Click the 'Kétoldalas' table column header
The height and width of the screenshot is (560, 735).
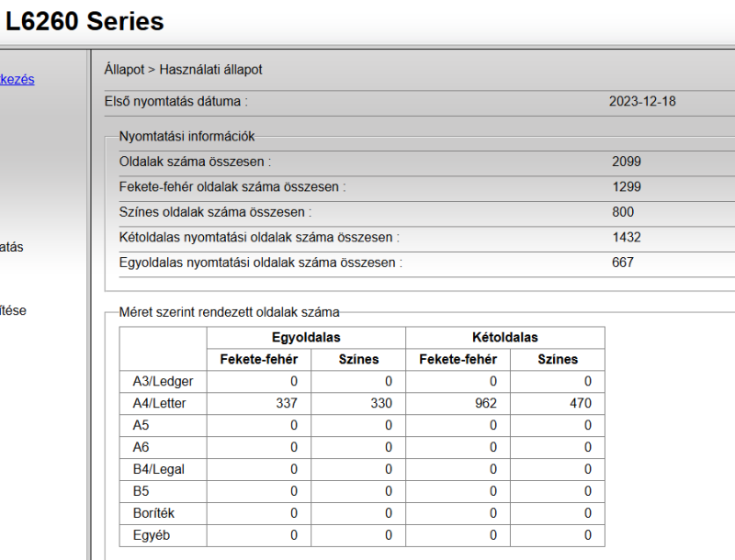[505, 337]
